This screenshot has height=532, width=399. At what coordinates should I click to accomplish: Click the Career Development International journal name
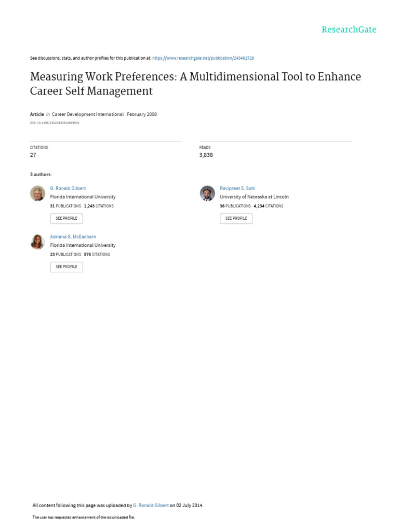click(88, 114)
